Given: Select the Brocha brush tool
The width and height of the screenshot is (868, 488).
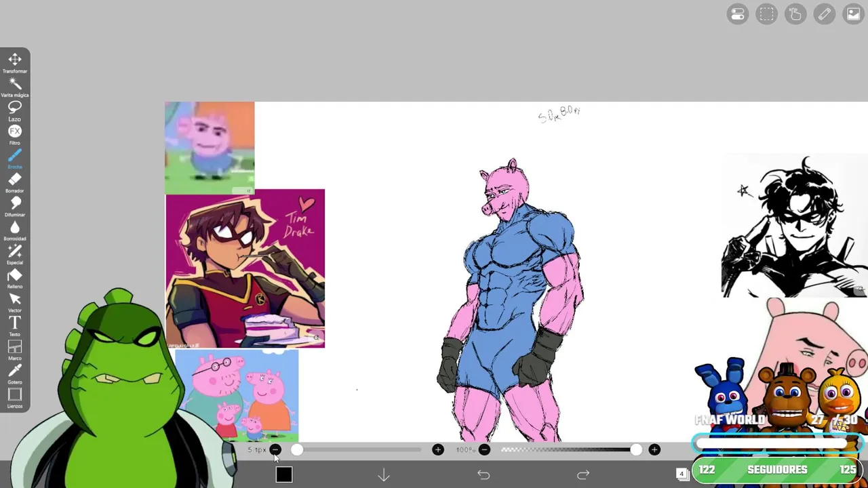Looking at the screenshot, I should [15, 158].
